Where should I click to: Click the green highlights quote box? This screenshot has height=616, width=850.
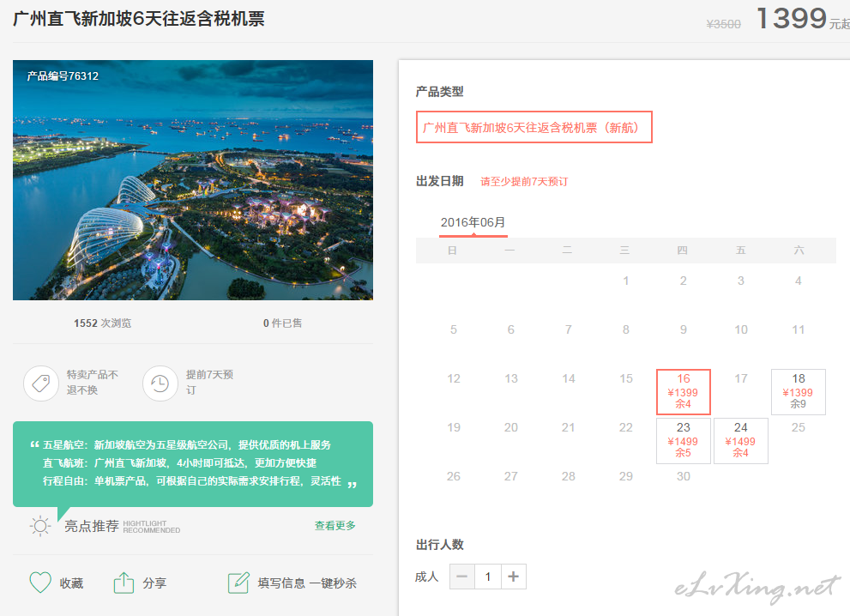pos(193,464)
